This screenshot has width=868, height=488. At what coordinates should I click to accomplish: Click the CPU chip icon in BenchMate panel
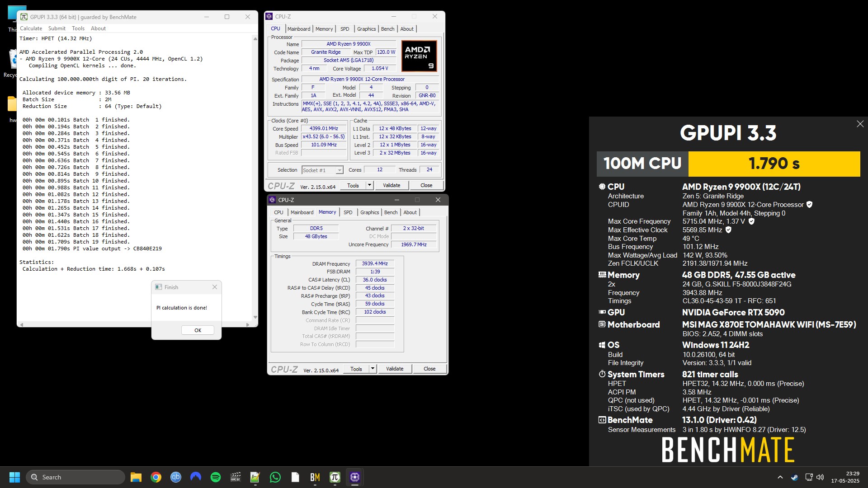tap(602, 187)
